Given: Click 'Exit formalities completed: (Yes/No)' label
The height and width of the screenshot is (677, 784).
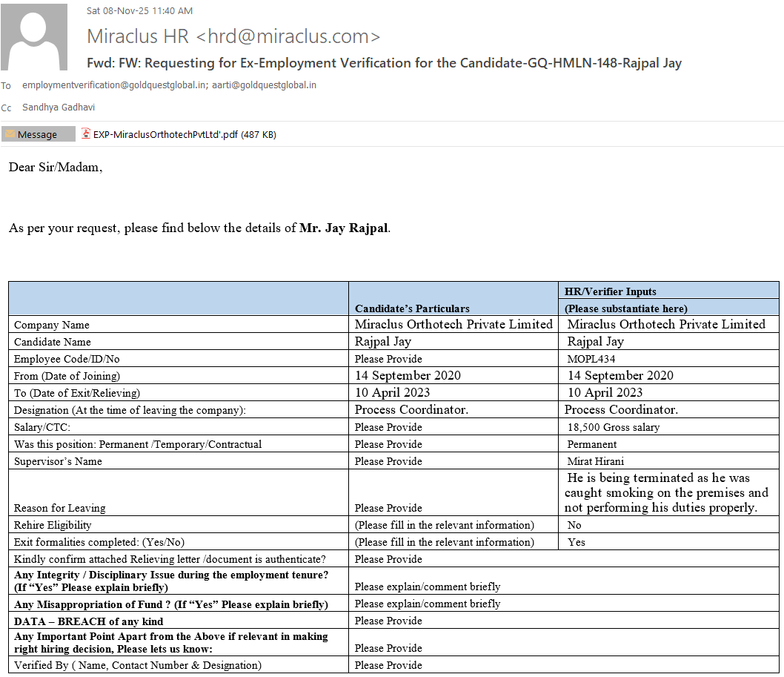Looking at the screenshot, I should [x=99, y=542].
